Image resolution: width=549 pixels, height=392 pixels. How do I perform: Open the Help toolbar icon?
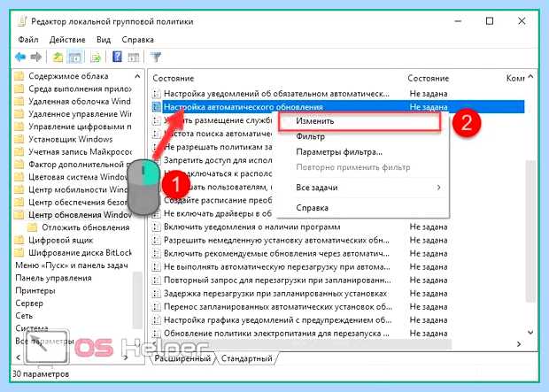(117, 57)
